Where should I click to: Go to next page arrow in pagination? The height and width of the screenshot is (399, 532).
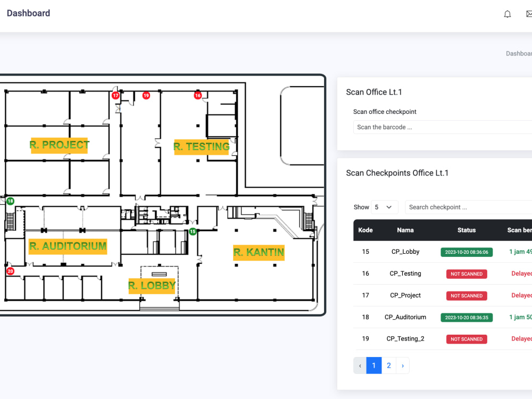(403, 365)
